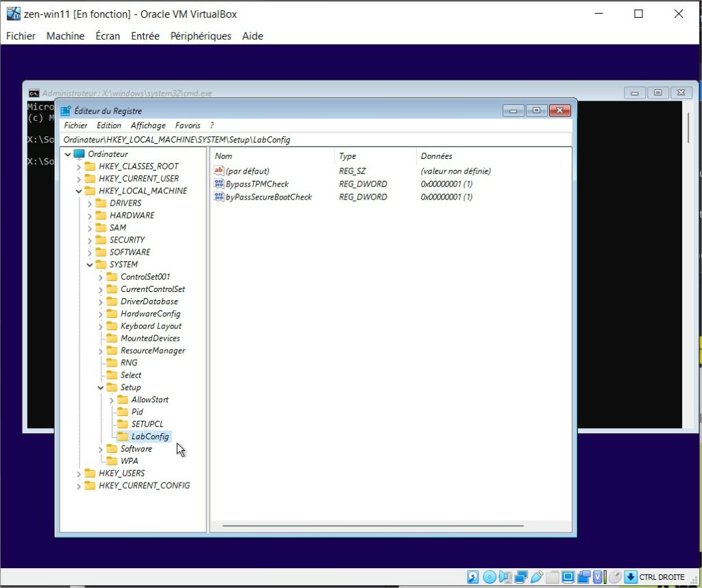Viewport: 702px width, 588px height.
Task: Click the Registry Editor title bar icon
Action: (65, 110)
